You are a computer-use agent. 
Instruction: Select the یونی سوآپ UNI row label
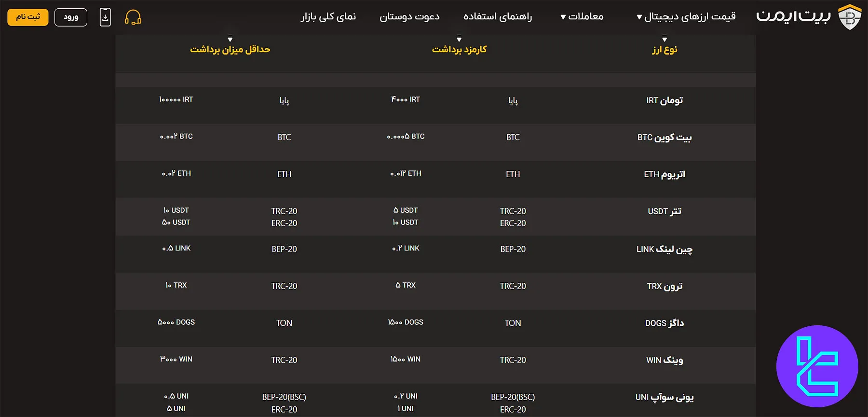[665, 397]
